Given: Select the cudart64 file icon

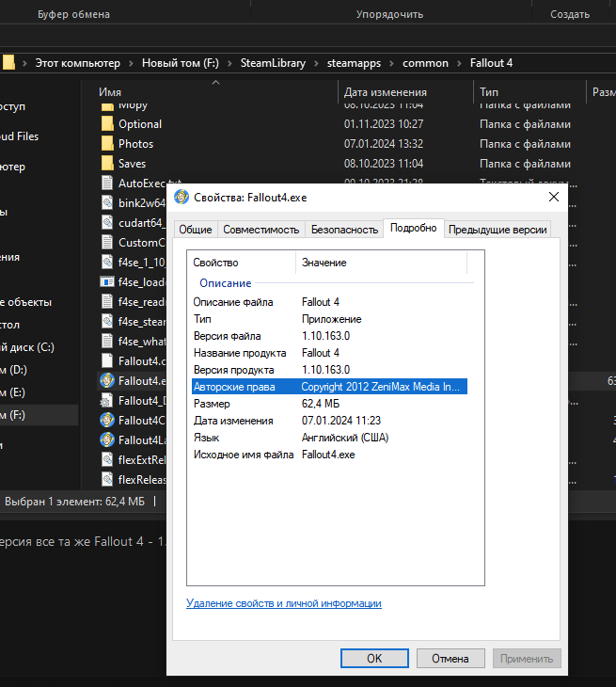Looking at the screenshot, I should [x=107, y=222].
